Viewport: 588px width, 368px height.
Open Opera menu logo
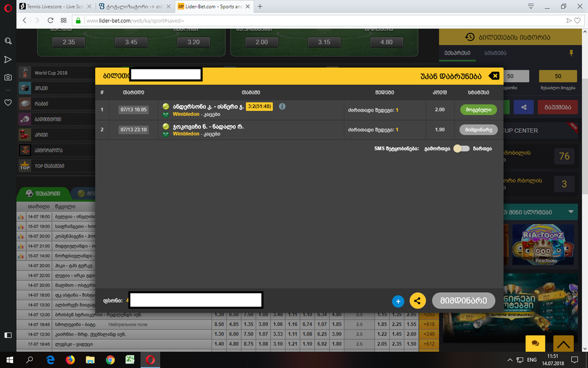pyautogui.click(x=8, y=8)
